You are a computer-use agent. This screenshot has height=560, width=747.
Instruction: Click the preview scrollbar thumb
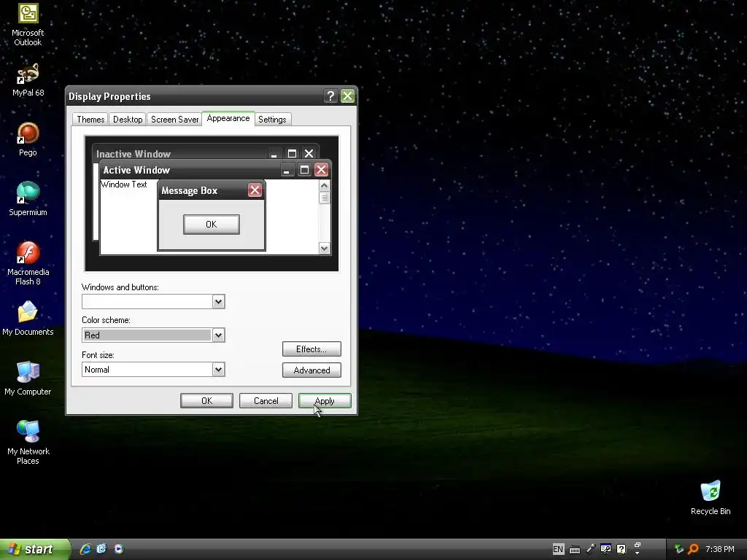click(325, 198)
